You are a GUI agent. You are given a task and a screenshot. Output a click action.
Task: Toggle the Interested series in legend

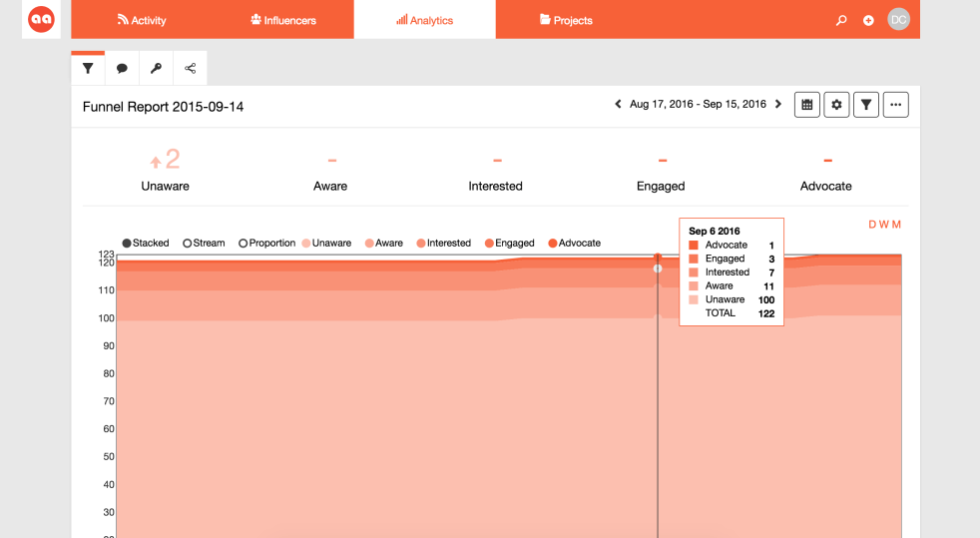tap(444, 244)
